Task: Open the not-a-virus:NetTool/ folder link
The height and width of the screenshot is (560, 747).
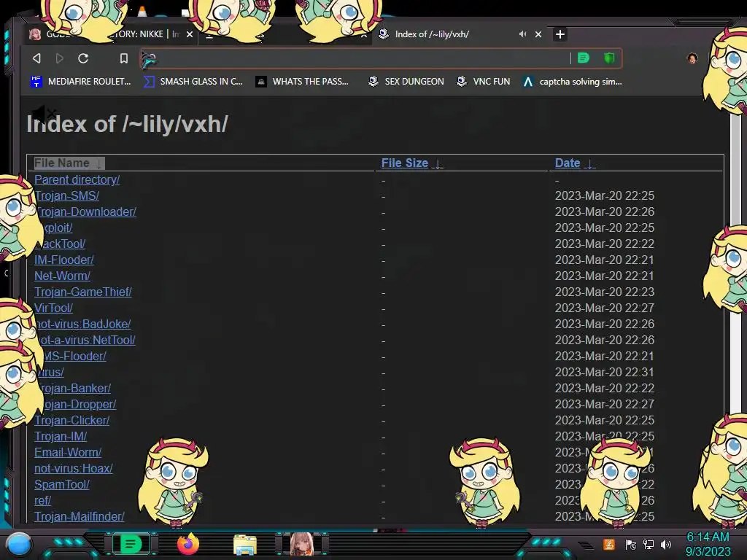Action: (x=85, y=340)
